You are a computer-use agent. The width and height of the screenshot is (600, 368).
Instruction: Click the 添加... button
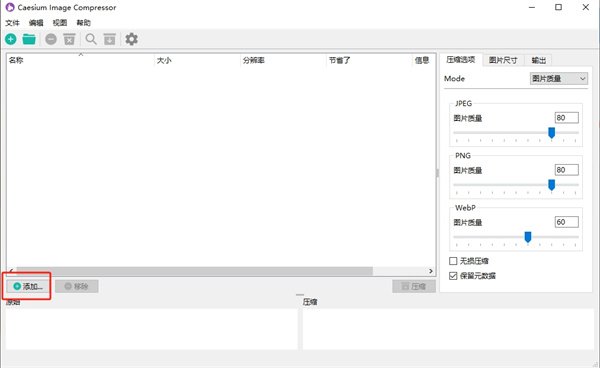28,286
